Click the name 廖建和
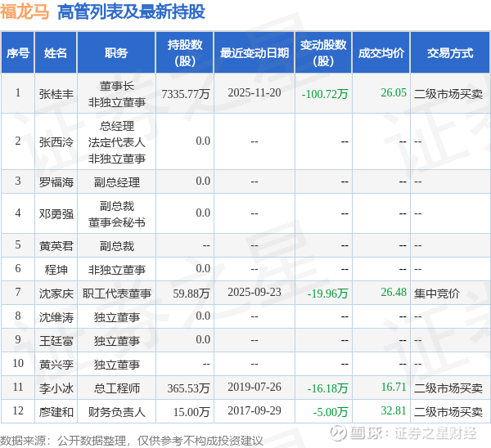This screenshot has width=491, height=448. (x=56, y=412)
